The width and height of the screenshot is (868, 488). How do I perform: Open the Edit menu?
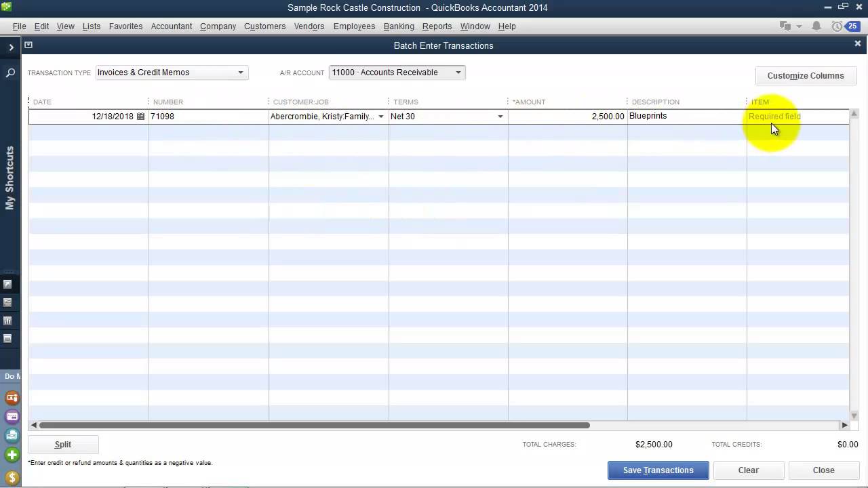coord(41,26)
